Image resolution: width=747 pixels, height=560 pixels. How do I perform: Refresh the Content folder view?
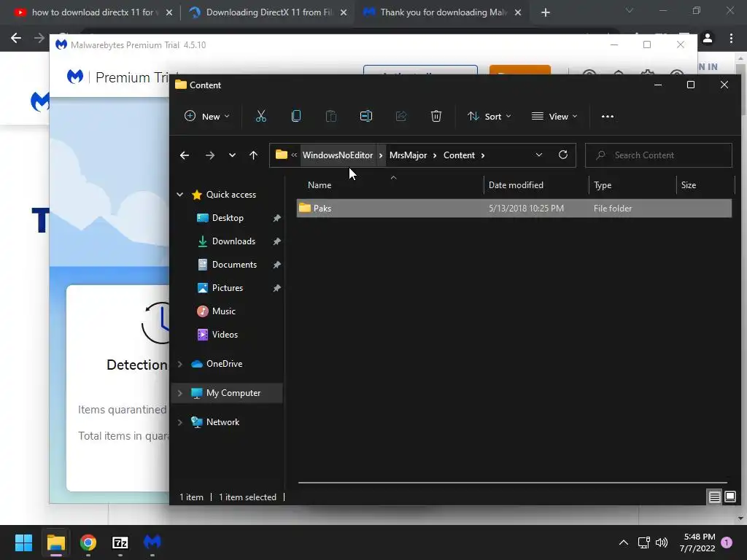click(563, 155)
